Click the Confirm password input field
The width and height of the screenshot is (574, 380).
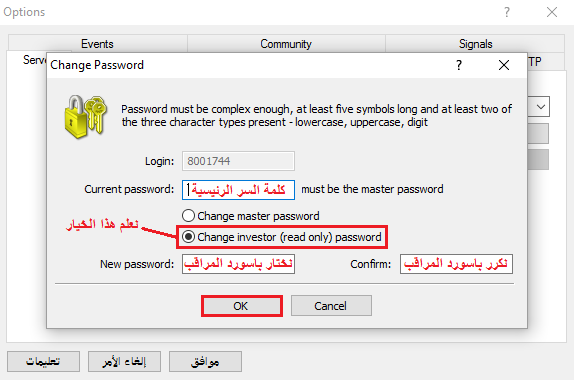(x=456, y=264)
